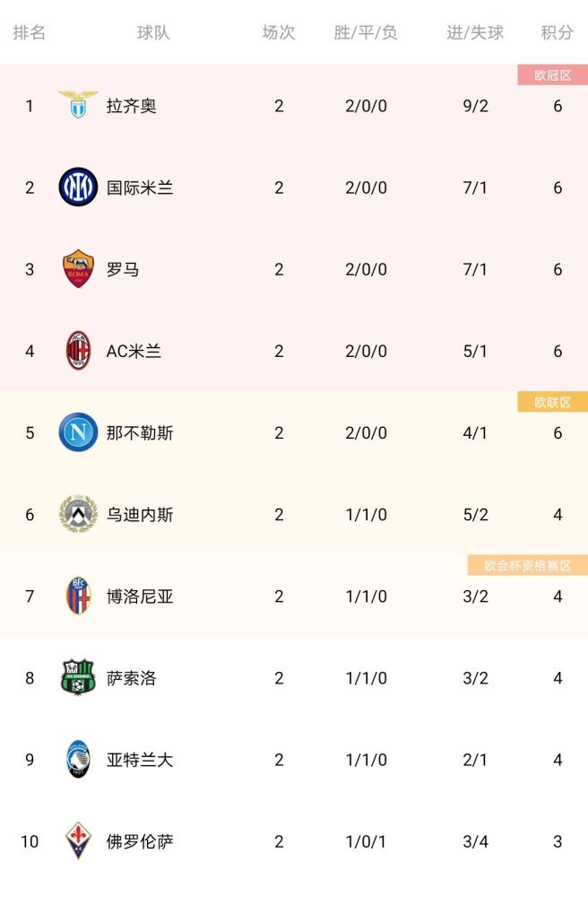Open team name 佛罗伦萨
Viewport: 588px width, 897px height.
click(x=140, y=841)
